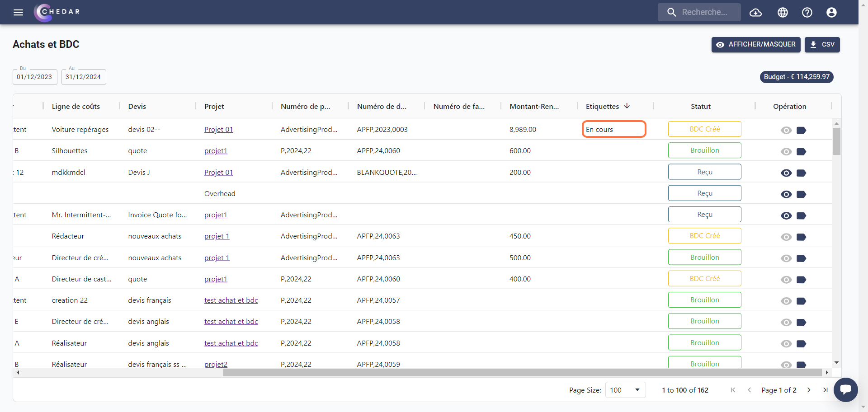Edit the Au end date field

[x=84, y=77]
